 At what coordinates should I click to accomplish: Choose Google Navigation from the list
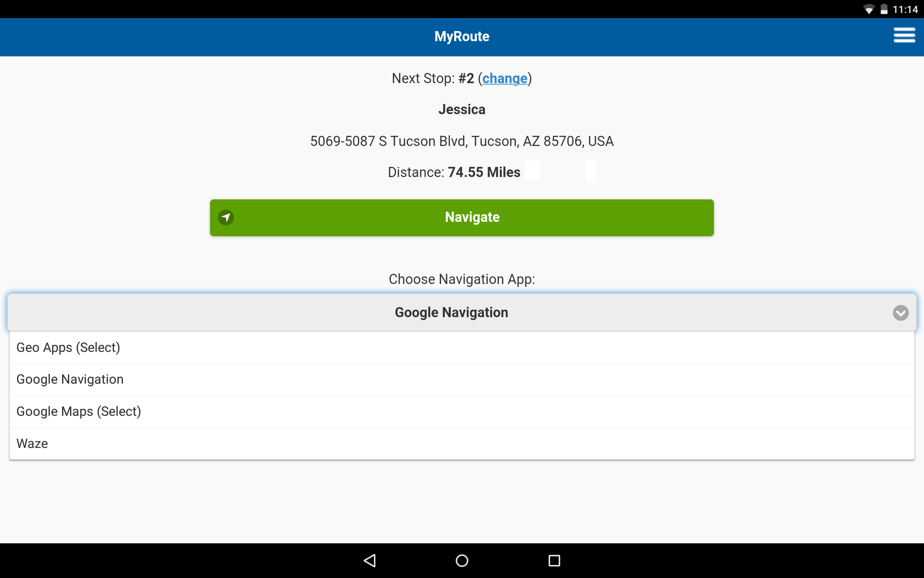[x=462, y=380]
